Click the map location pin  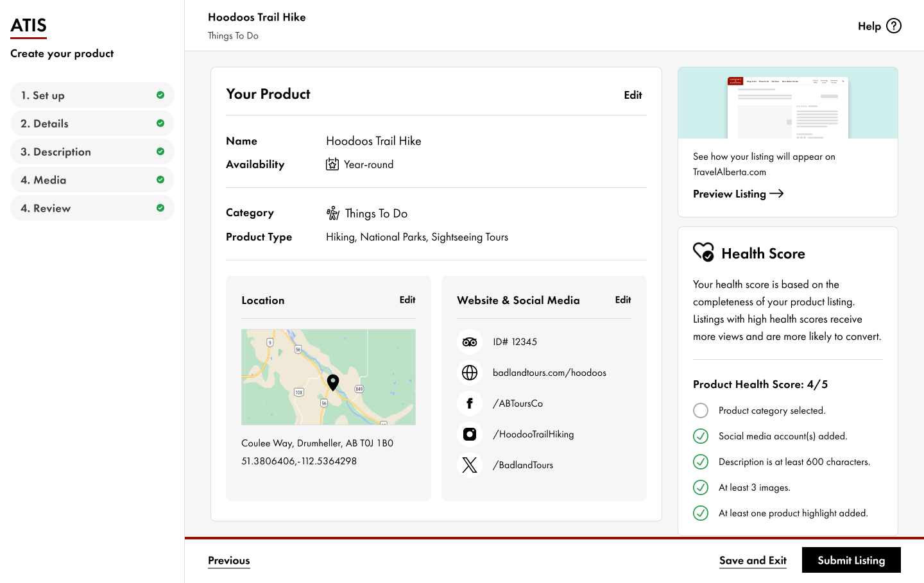point(333,382)
